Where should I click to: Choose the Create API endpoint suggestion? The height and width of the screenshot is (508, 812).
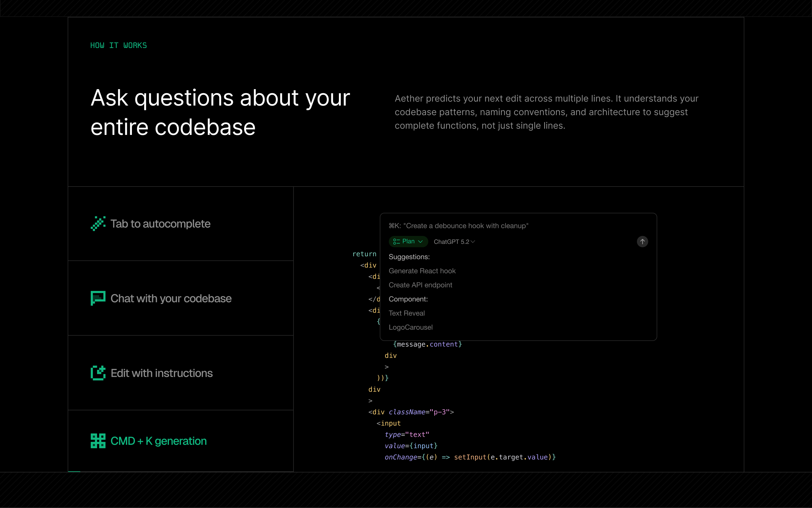pyautogui.click(x=420, y=285)
